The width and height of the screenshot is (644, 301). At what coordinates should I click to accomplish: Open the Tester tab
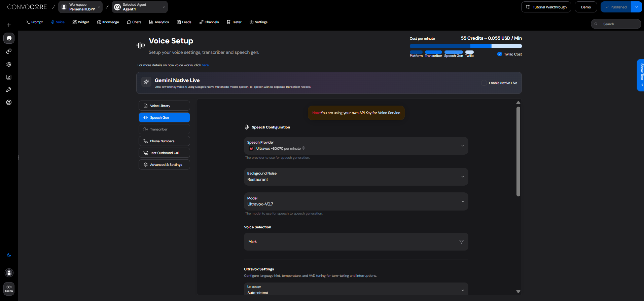pyautogui.click(x=234, y=22)
